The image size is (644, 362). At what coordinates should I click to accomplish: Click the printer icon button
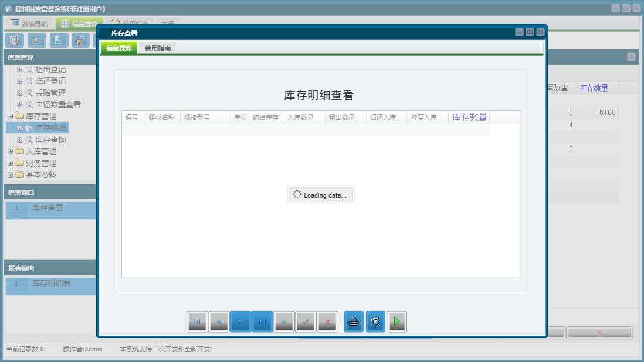point(354,322)
